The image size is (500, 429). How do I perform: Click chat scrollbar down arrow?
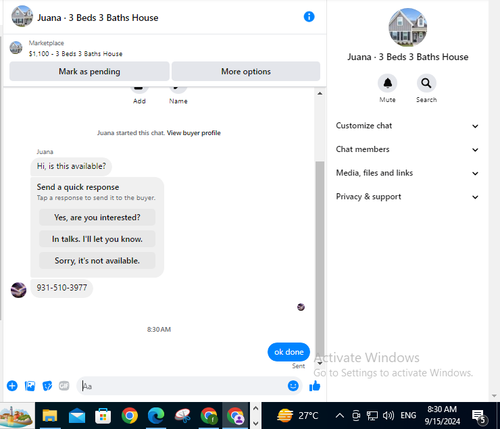[320, 363]
